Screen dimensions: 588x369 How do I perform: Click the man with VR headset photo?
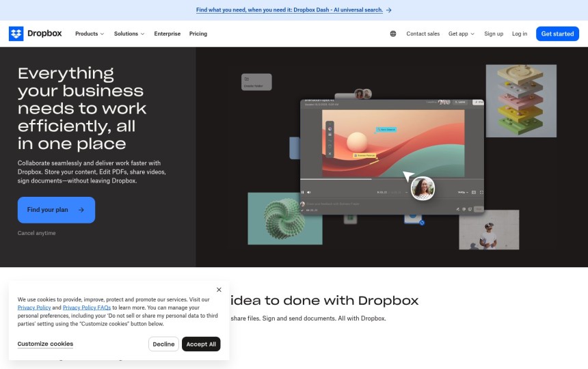click(489, 230)
